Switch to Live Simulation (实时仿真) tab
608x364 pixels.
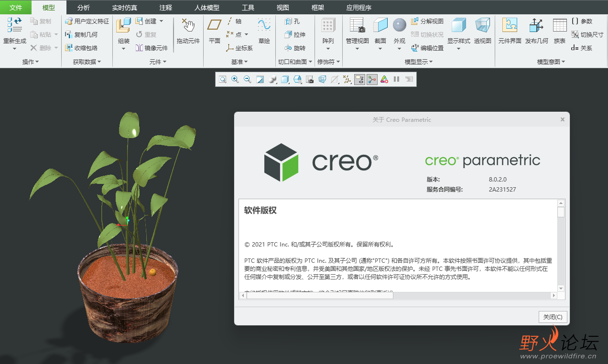click(x=124, y=8)
